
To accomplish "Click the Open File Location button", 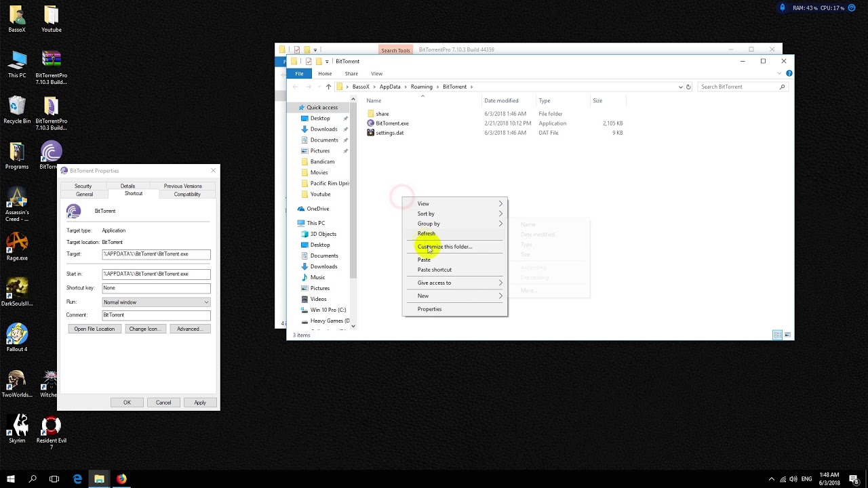I will click(x=94, y=329).
